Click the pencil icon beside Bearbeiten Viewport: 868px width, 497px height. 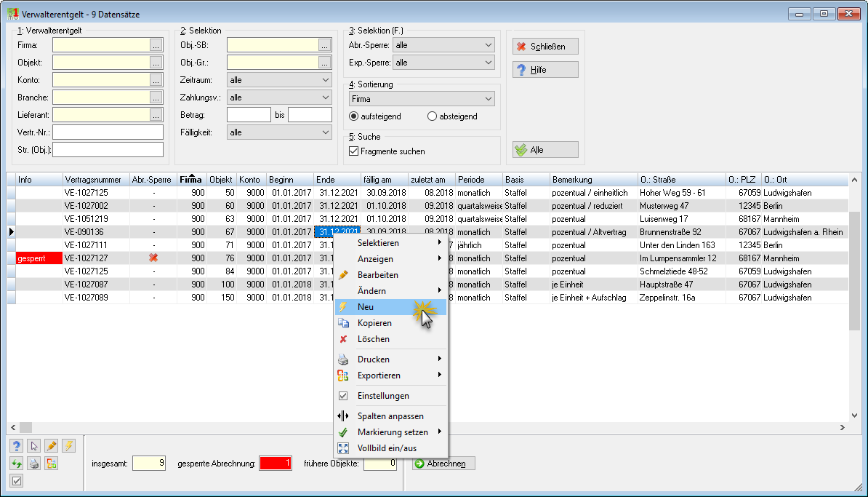coord(343,275)
